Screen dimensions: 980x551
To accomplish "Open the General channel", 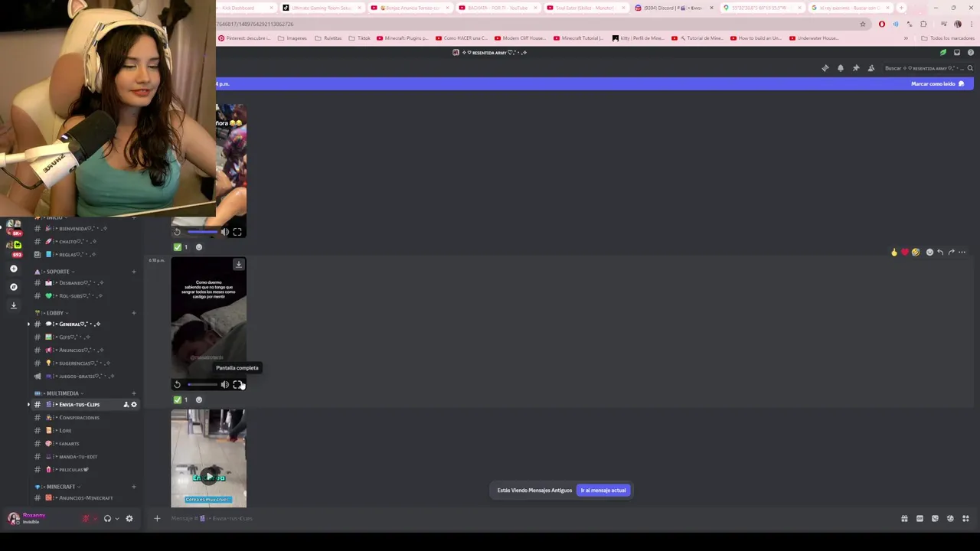I will (x=84, y=324).
